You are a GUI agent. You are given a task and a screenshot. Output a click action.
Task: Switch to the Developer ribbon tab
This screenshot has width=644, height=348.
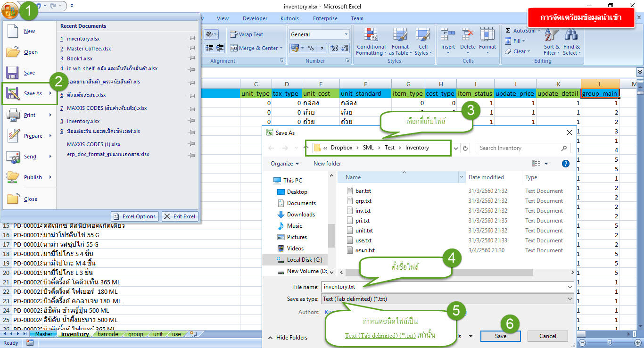click(255, 18)
